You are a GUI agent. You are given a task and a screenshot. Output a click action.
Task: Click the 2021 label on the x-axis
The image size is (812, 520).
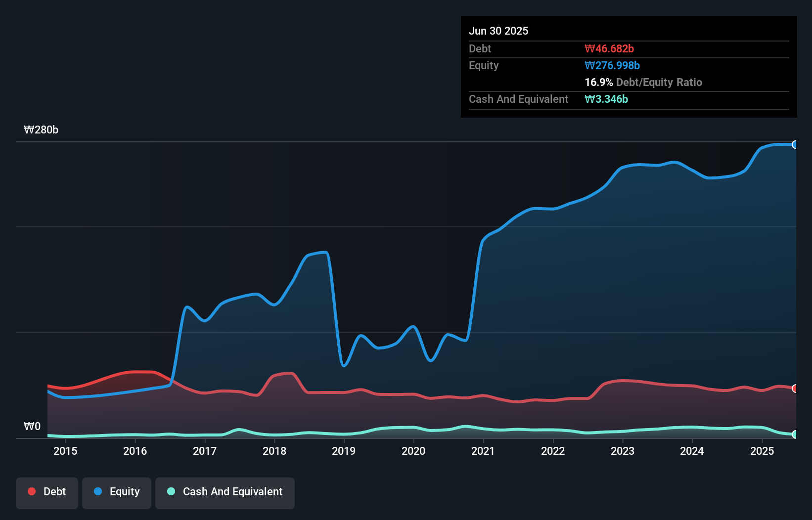tap(484, 451)
